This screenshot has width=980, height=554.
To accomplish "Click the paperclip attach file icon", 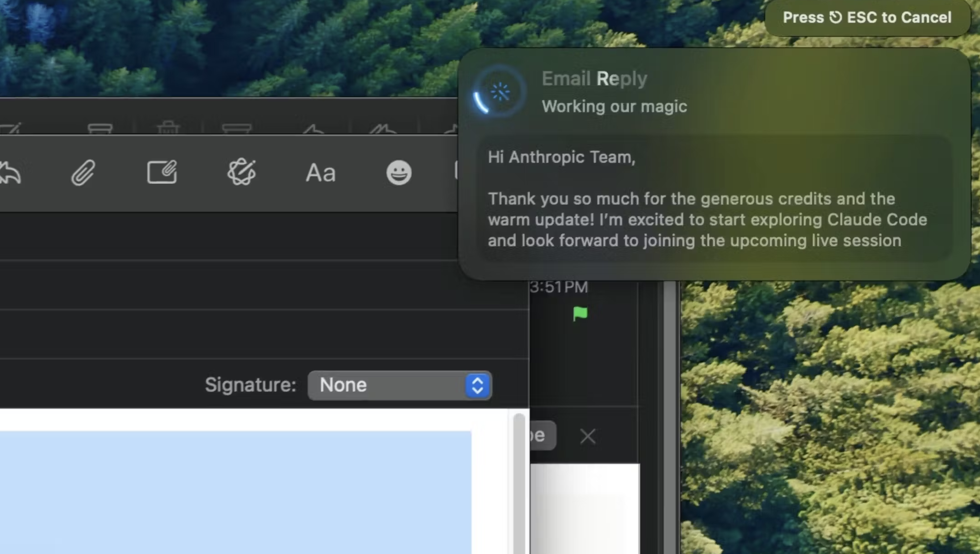I will pyautogui.click(x=83, y=172).
